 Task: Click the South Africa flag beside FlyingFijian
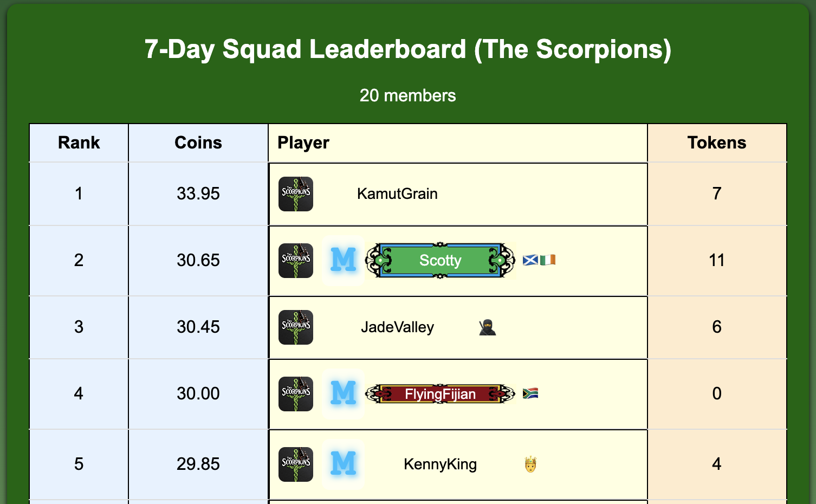point(530,393)
